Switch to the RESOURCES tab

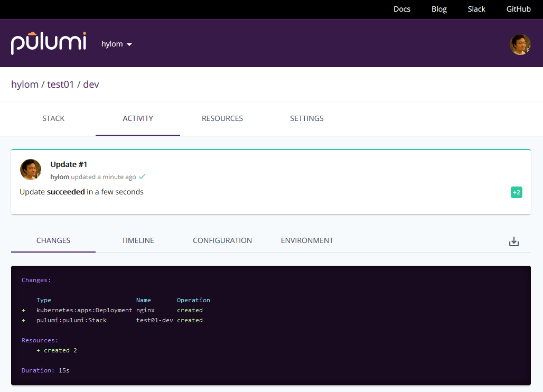tap(222, 118)
